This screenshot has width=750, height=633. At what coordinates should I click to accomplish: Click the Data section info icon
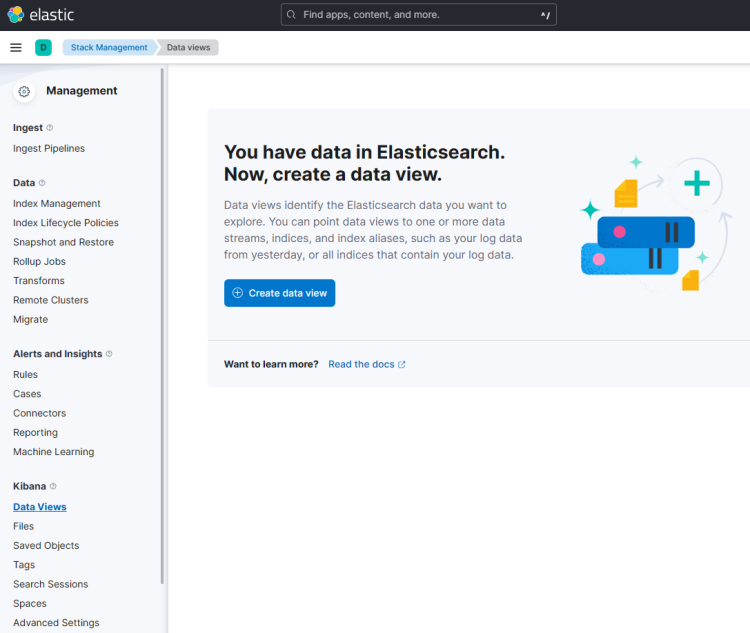tap(42, 183)
